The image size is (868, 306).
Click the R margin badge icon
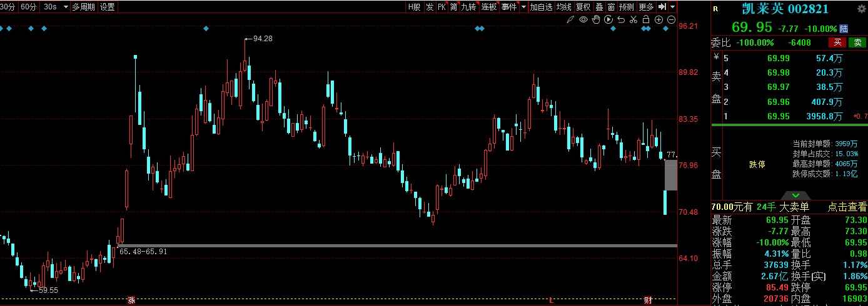click(x=715, y=9)
